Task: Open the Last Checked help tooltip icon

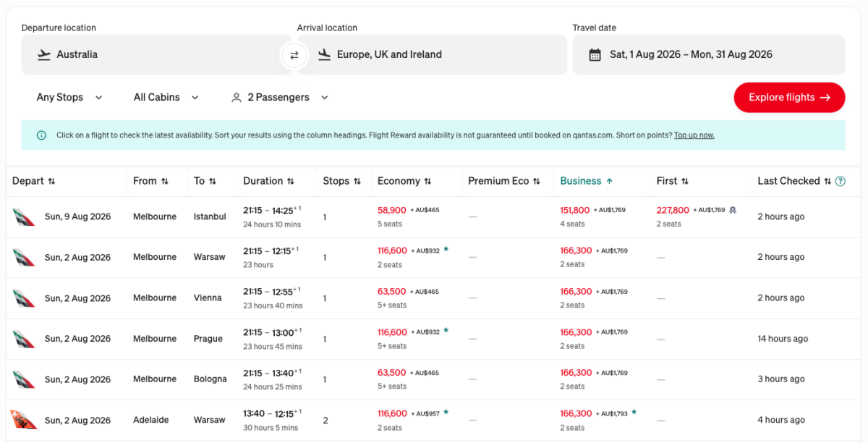Action: (841, 181)
